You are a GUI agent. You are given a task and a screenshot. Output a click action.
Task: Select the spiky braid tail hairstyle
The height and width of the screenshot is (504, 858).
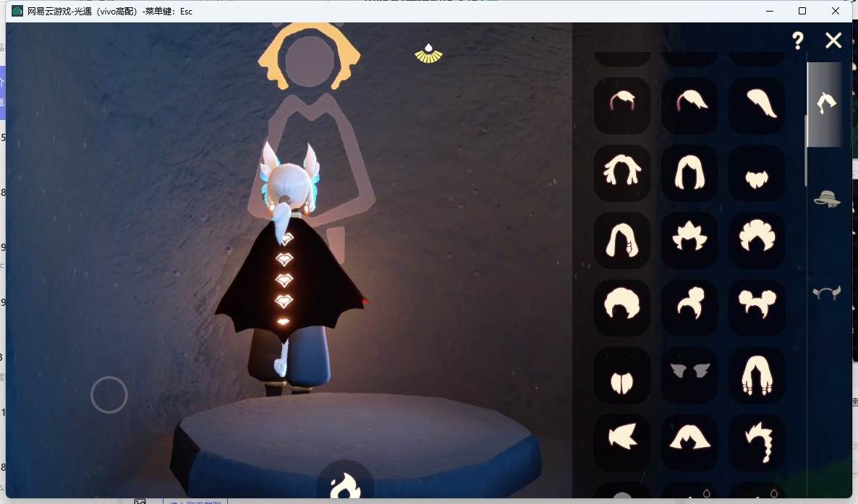tap(757, 442)
